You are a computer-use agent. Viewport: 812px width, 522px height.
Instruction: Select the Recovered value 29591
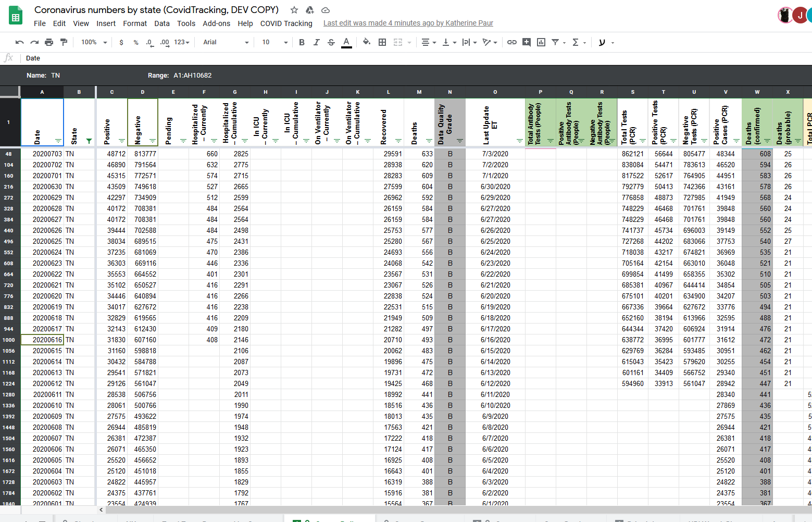coord(389,154)
